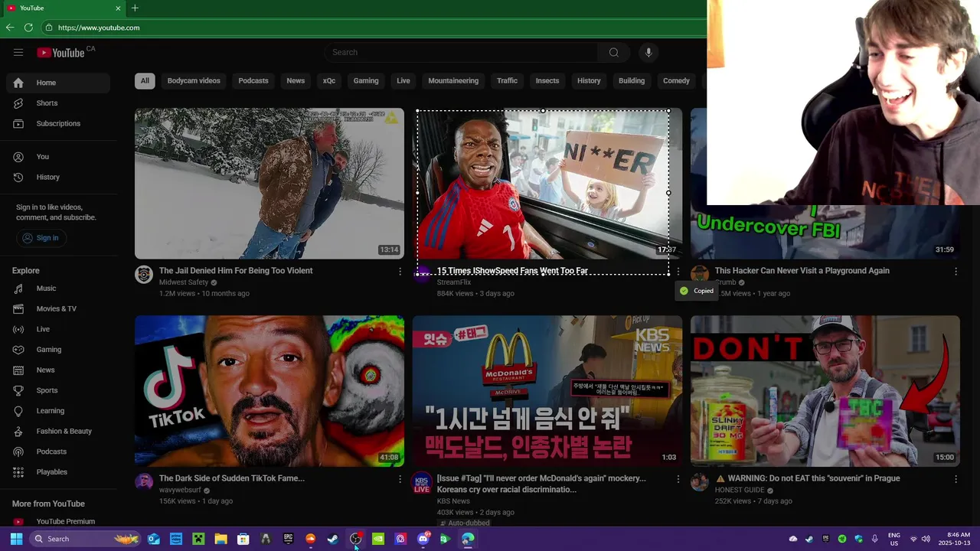The width and height of the screenshot is (980, 551).
Task: Open Live under Explore
Action: (58, 329)
